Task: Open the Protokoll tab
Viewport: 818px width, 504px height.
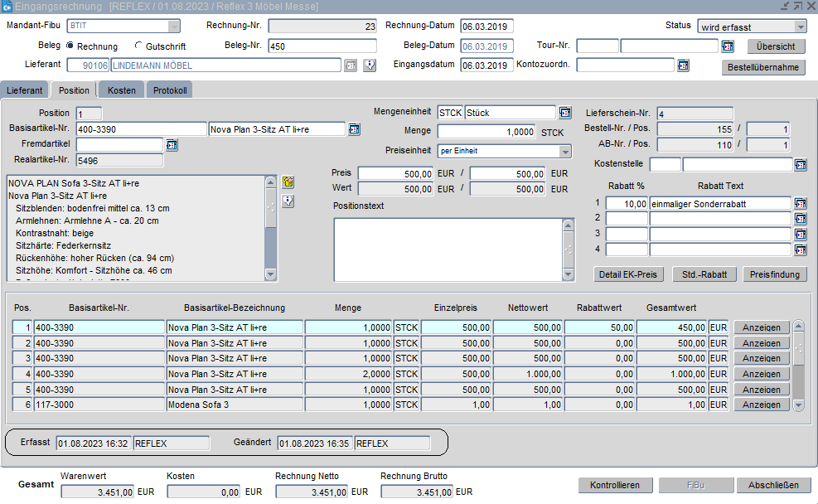Action: tap(170, 90)
